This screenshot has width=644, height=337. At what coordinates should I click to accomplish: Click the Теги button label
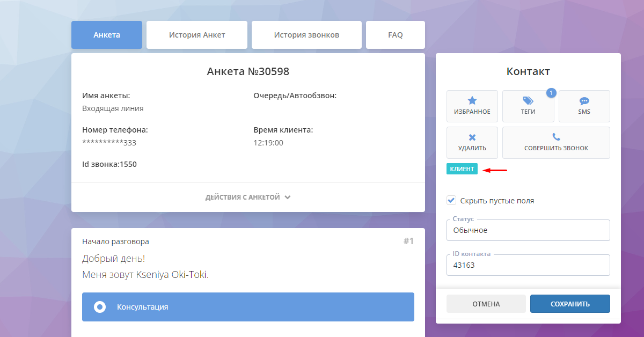(x=528, y=112)
